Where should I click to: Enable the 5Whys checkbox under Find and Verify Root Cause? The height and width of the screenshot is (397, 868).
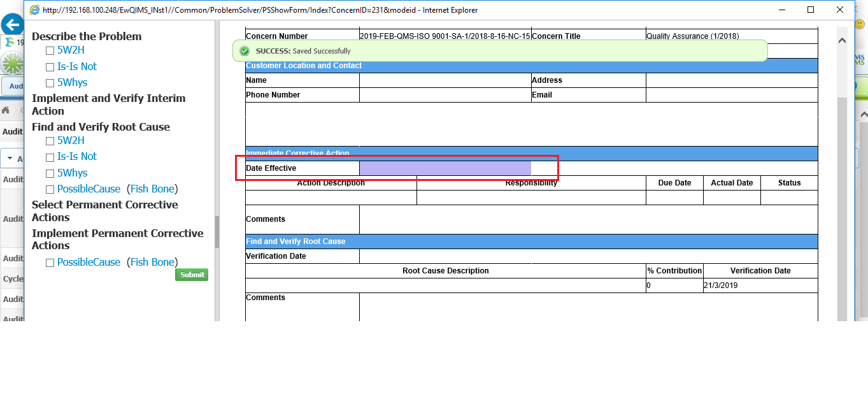(50, 173)
